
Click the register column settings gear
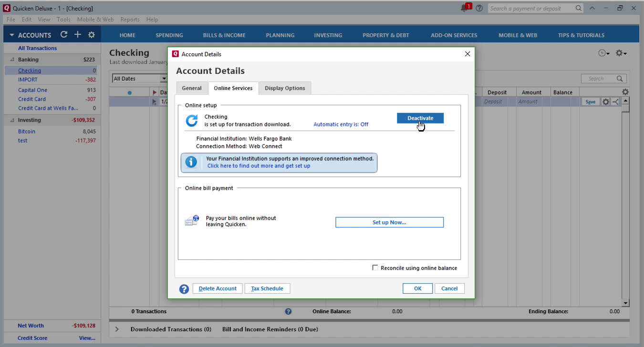625,92
